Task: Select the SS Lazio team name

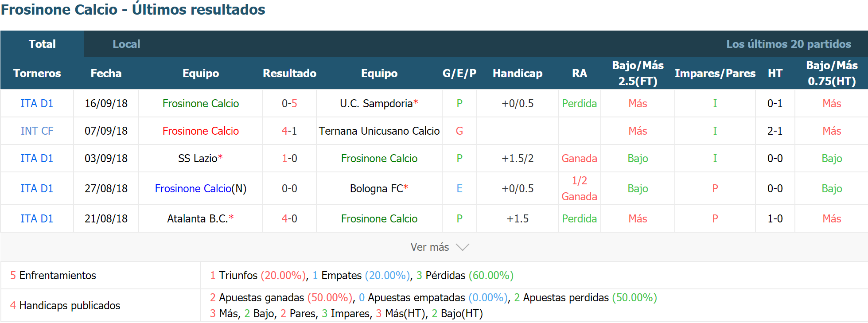Action: pyautogui.click(x=198, y=158)
